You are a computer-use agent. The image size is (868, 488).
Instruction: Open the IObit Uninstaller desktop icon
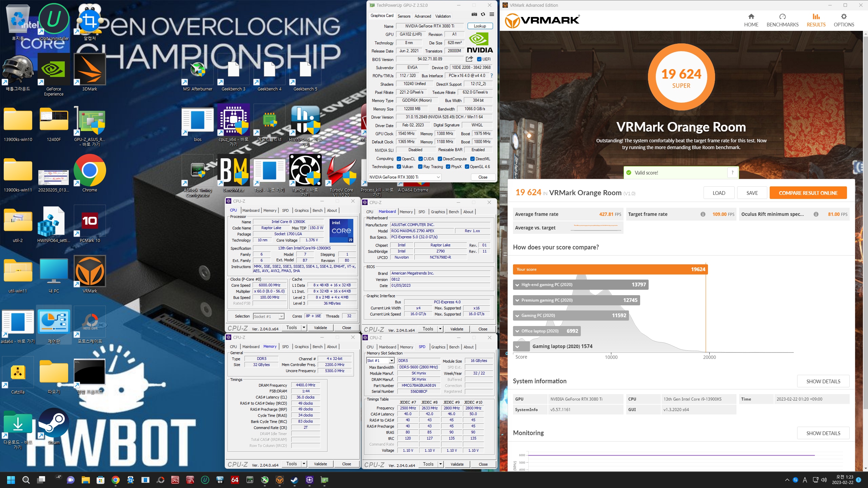pos(54,22)
